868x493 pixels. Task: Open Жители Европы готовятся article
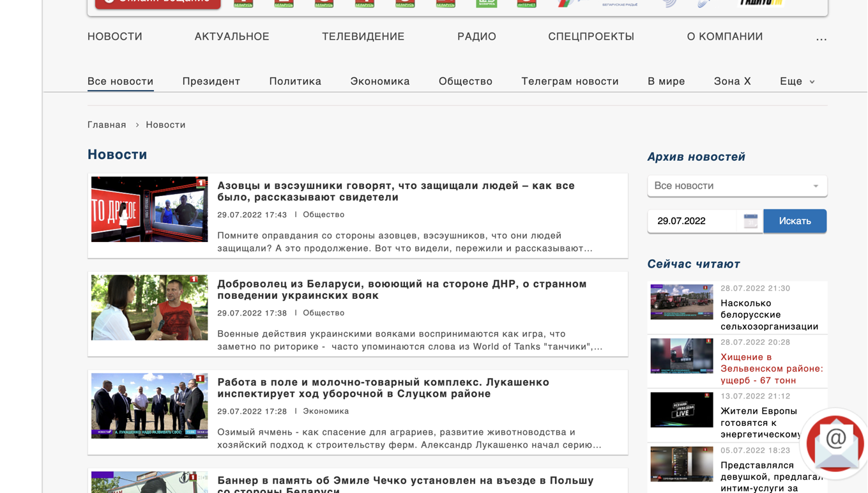point(760,423)
